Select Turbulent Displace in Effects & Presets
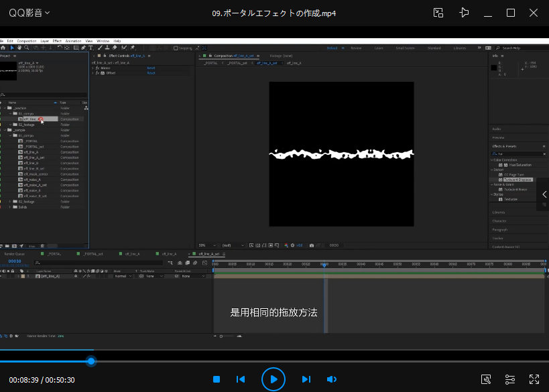 pos(516,180)
